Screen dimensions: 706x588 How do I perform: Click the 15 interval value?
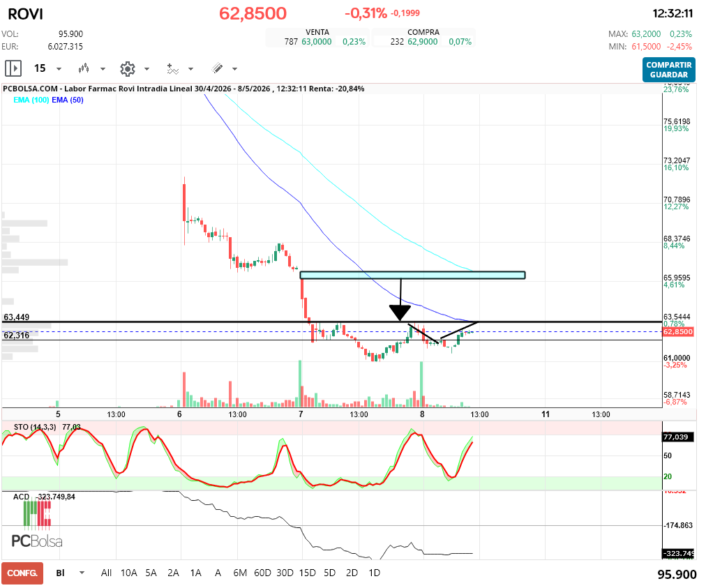tap(40, 68)
